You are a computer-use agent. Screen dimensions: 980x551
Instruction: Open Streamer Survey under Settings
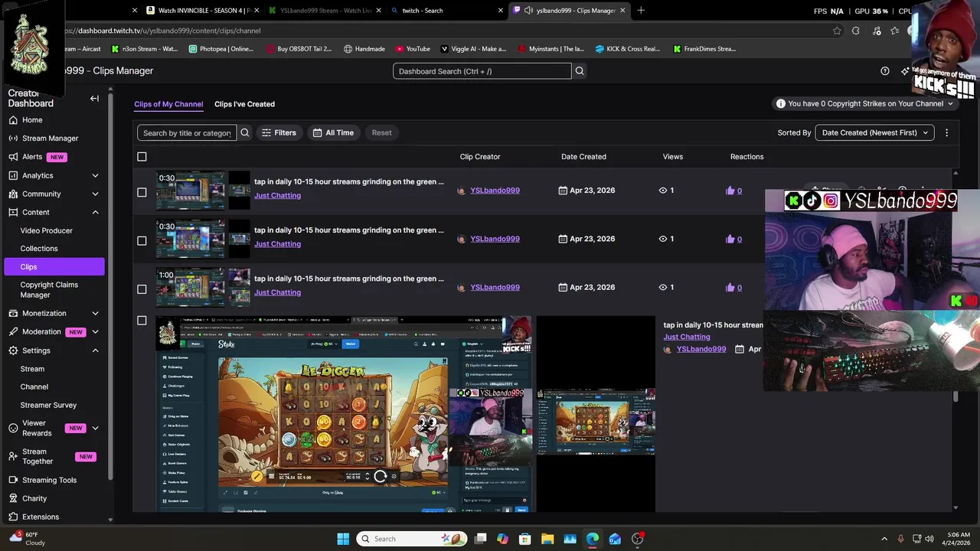tap(48, 405)
